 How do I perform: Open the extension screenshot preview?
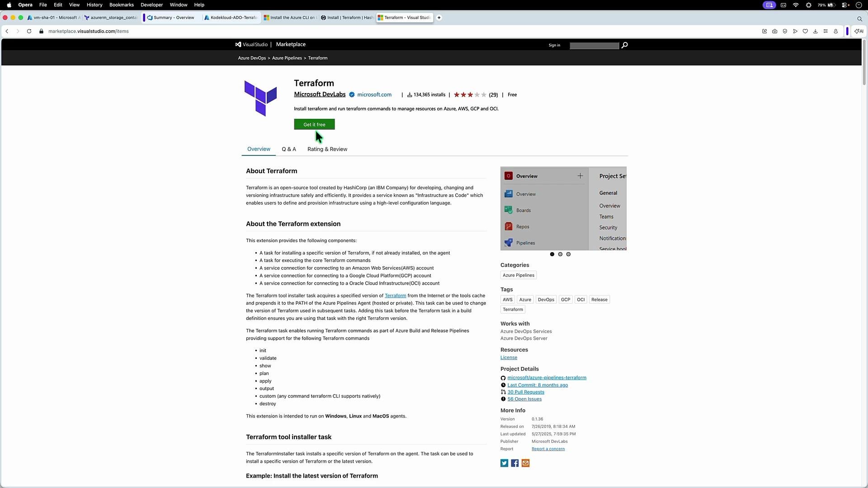click(563, 208)
